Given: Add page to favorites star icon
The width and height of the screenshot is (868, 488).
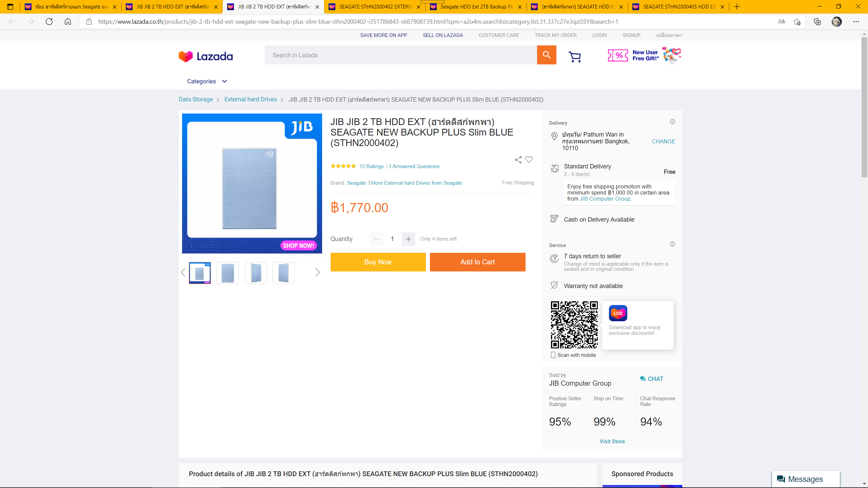Looking at the screenshot, I should (797, 22).
